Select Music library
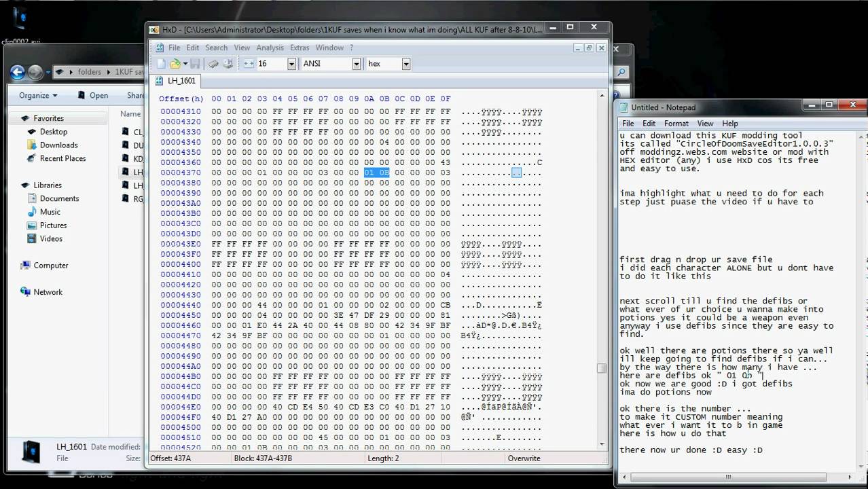868x489 pixels. click(x=50, y=212)
